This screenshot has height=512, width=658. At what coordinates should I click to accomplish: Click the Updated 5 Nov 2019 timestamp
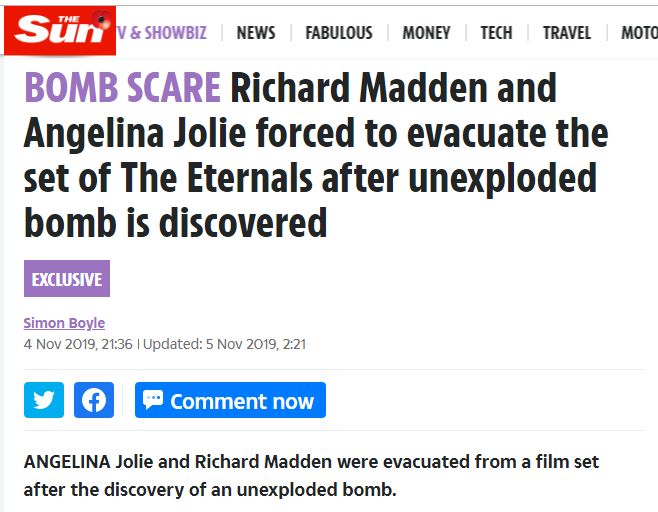pyautogui.click(x=225, y=344)
